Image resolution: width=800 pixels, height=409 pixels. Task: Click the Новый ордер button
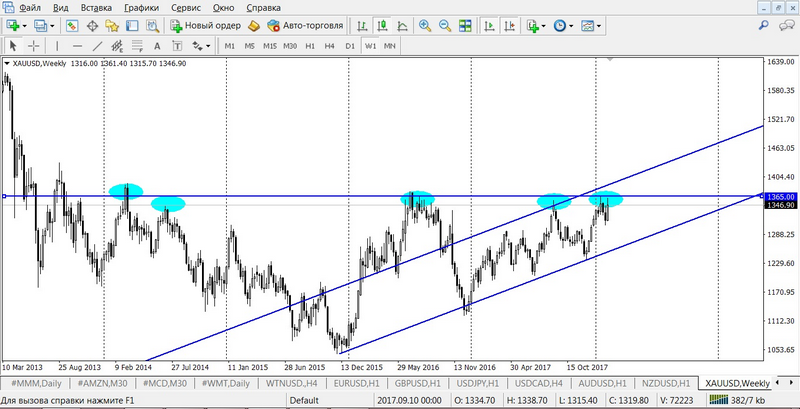pos(205,25)
